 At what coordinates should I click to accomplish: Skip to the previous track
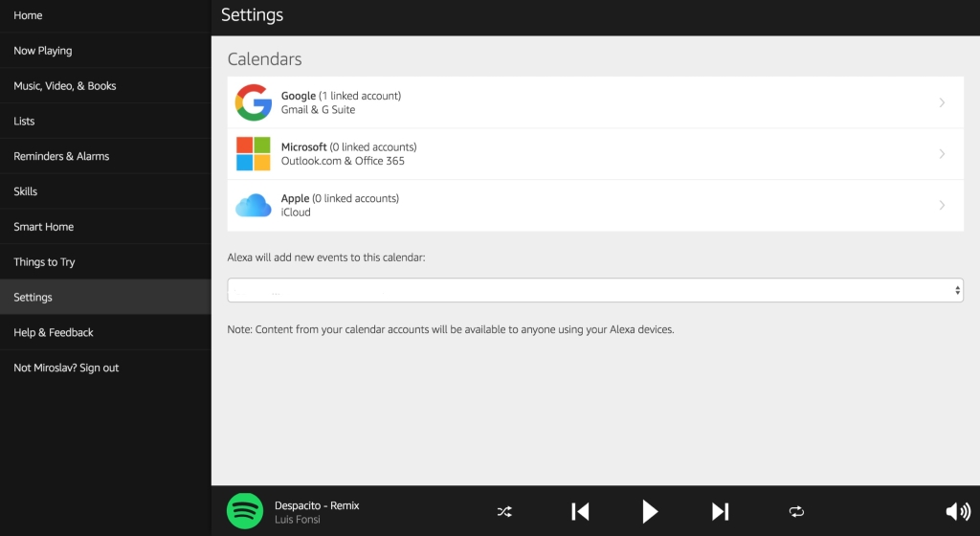pyautogui.click(x=580, y=511)
